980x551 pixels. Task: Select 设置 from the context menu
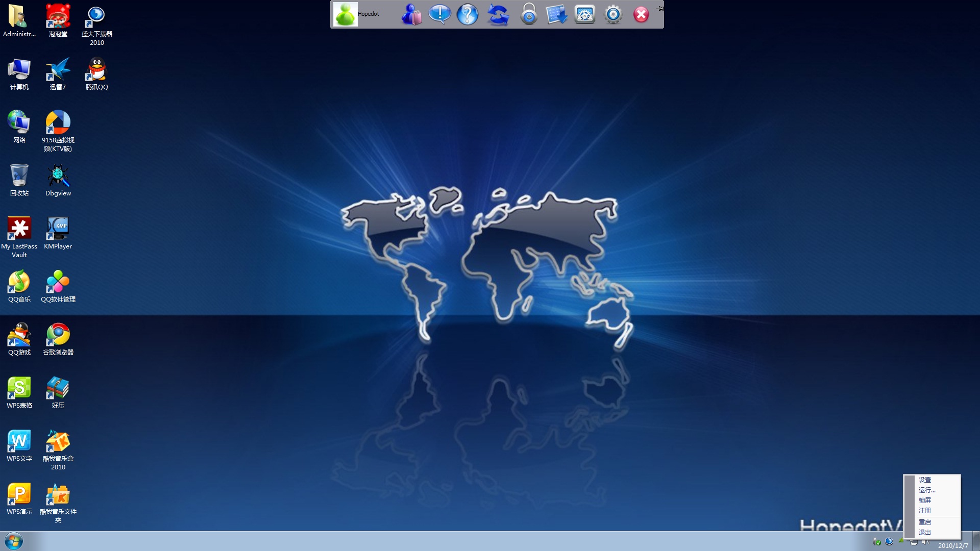coord(925,480)
